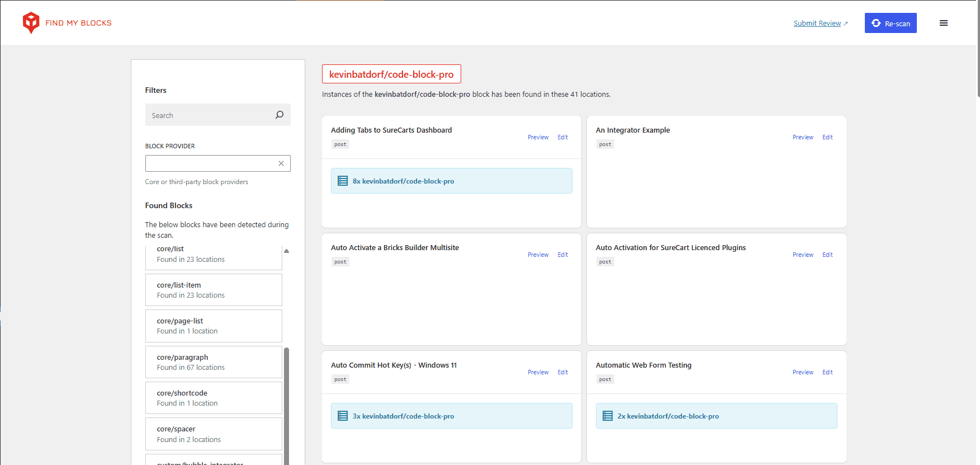Screen dimensions: 980x465
Task: Click the Auto Activation for SureCart Licenced Plugins title
Action: pyautogui.click(x=671, y=247)
